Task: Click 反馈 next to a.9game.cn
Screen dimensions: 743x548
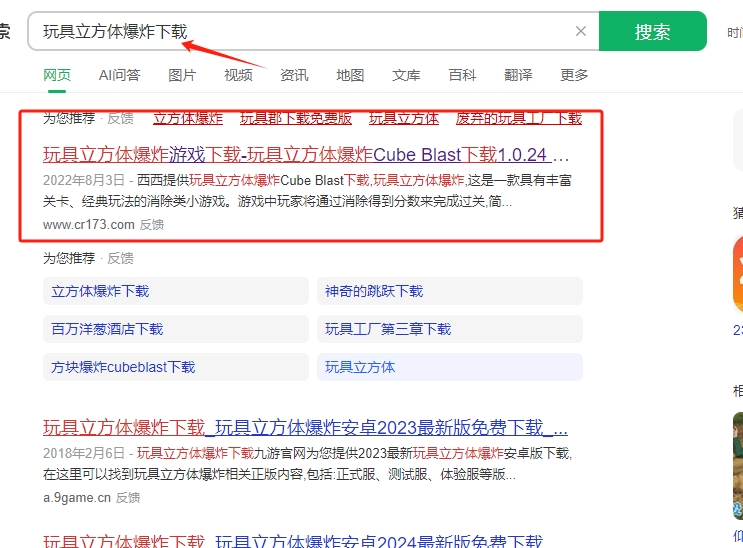Action: point(128,497)
